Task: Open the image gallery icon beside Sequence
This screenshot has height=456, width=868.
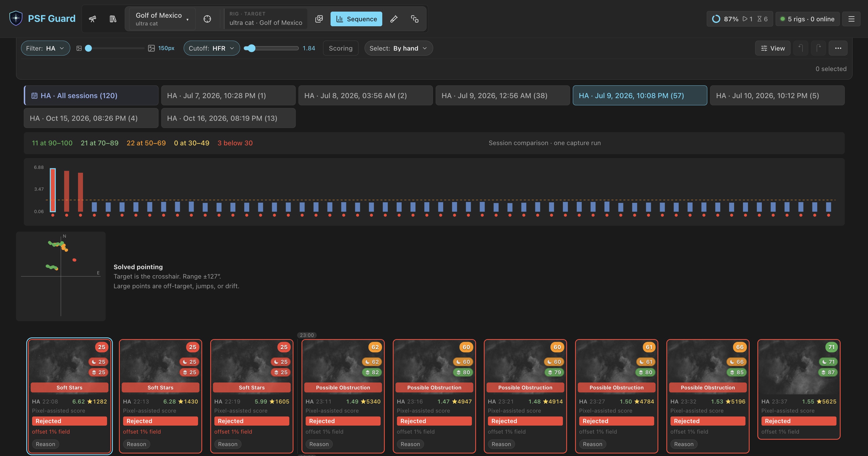Action: coord(319,19)
